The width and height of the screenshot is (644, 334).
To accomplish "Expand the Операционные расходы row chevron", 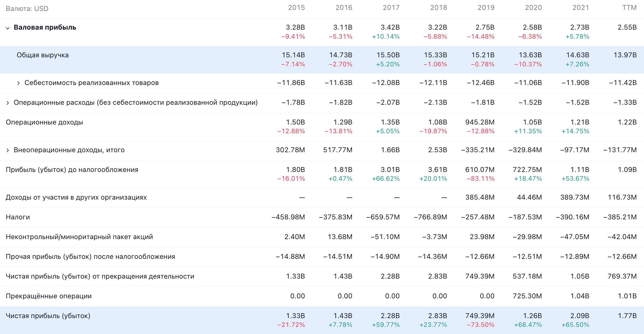I will 8,103.
